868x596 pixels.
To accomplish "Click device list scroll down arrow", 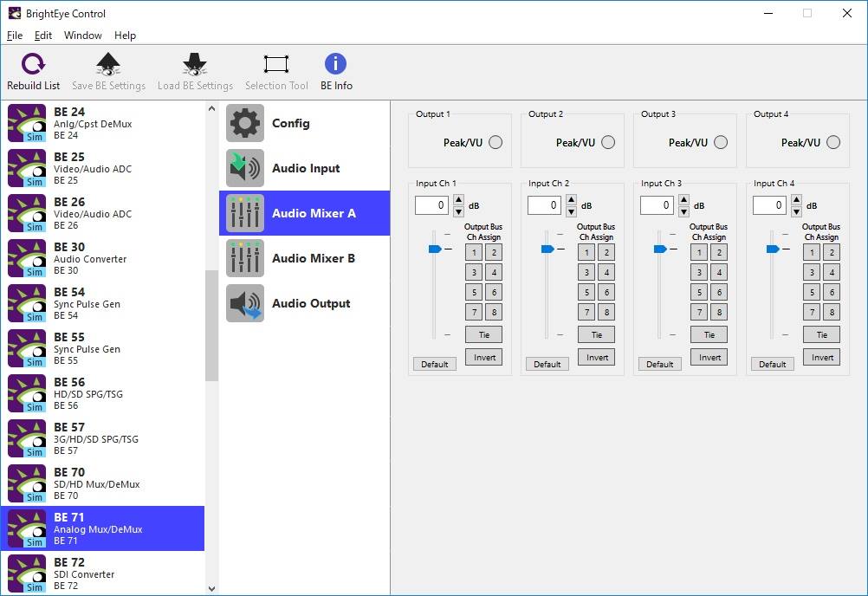I will 211,589.
